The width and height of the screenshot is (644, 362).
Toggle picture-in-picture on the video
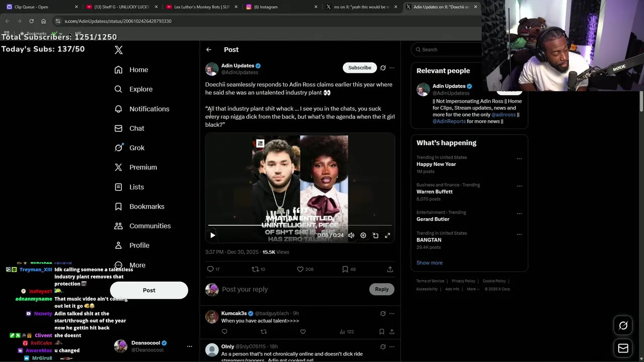[x=375, y=235]
